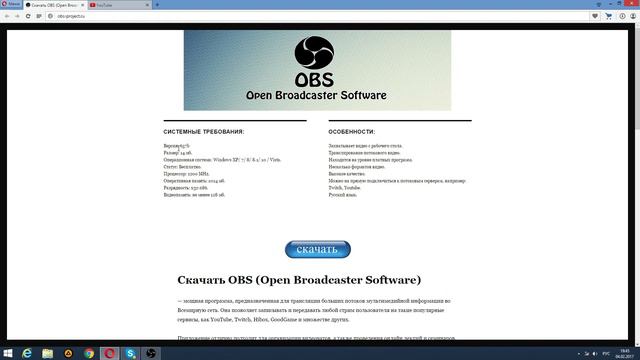Go back to previous page

(7, 16)
